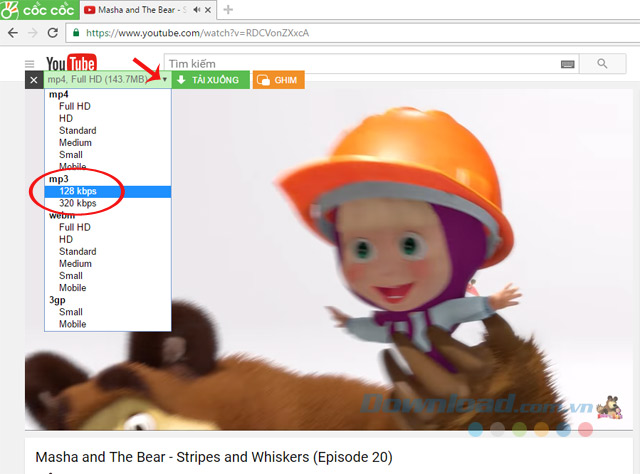Choose webm Full HD option
Viewport: 640px width, 474px height.
(108, 227)
